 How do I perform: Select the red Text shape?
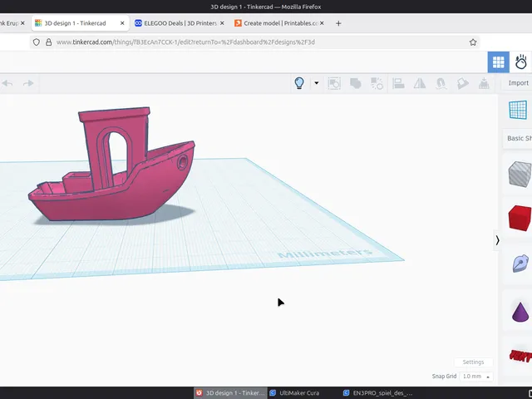click(521, 356)
